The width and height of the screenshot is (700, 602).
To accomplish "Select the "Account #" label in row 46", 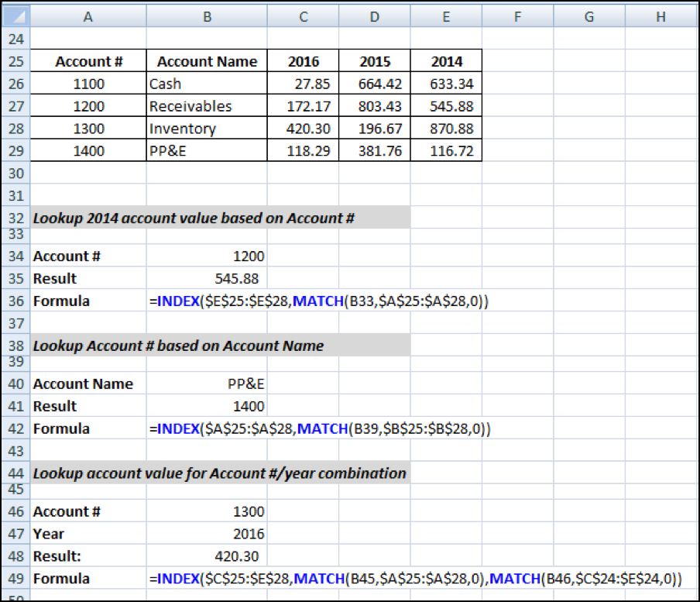I will tap(67, 511).
